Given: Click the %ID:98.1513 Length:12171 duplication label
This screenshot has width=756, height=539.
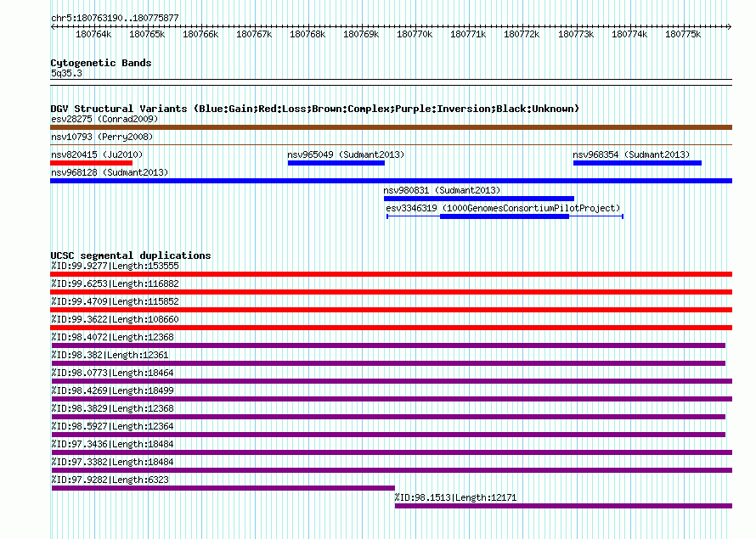Looking at the screenshot, I should tap(455, 497).
